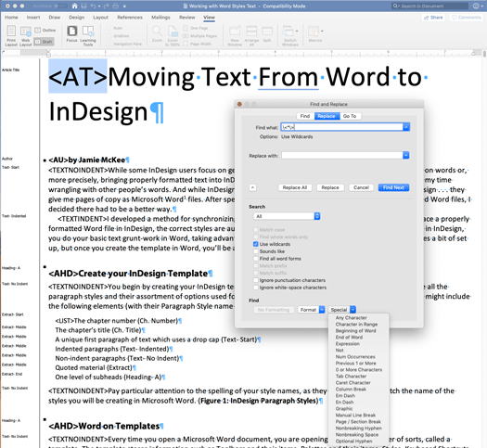
Task: Click the Arrange All icon
Action: pyautogui.click(x=251, y=35)
